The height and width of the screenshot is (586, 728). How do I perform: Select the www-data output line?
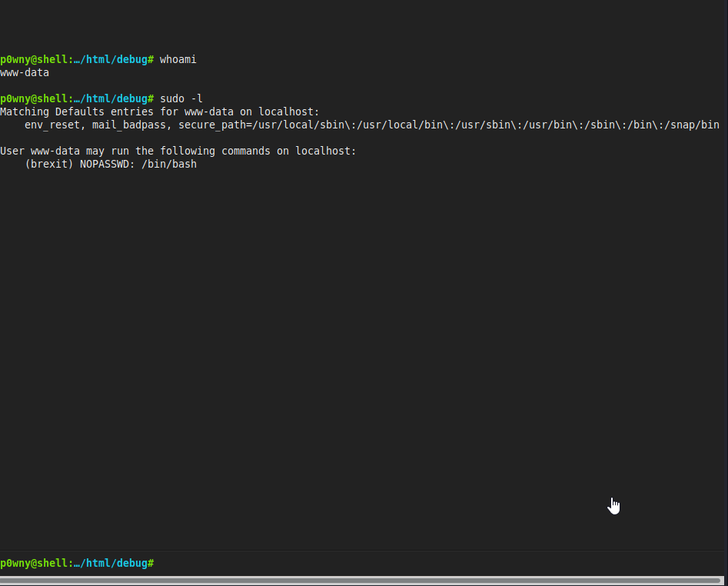[24, 72]
